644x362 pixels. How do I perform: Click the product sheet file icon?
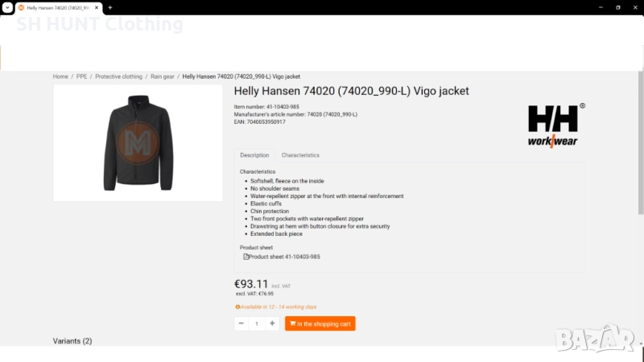tap(246, 257)
